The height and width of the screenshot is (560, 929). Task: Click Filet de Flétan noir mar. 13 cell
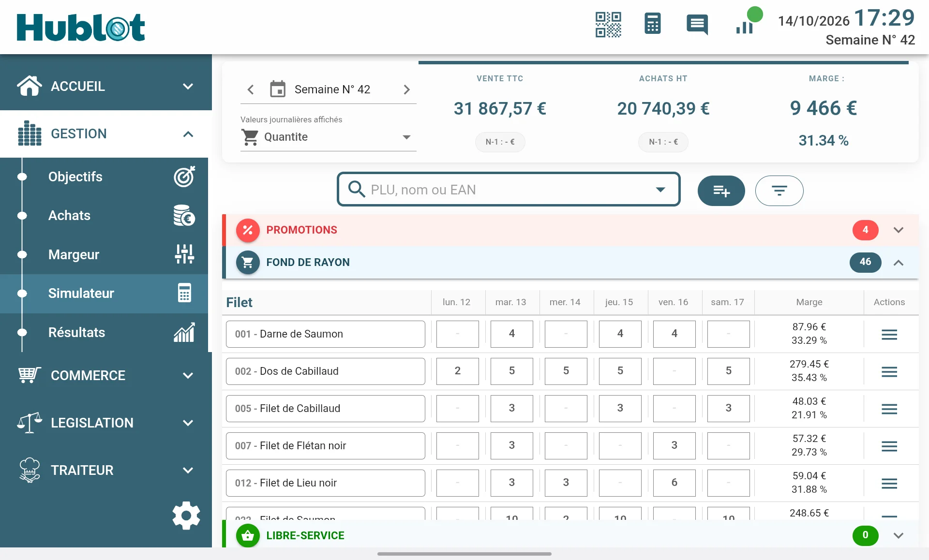click(512, 445)
